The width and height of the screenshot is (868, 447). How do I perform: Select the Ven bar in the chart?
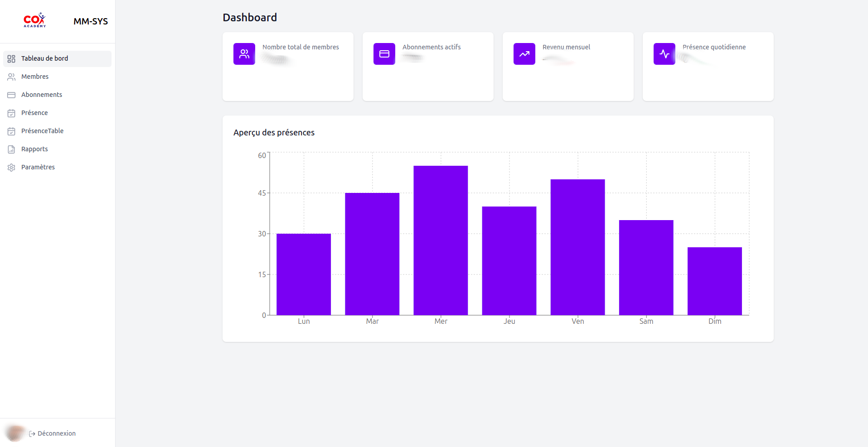point(577,247)
